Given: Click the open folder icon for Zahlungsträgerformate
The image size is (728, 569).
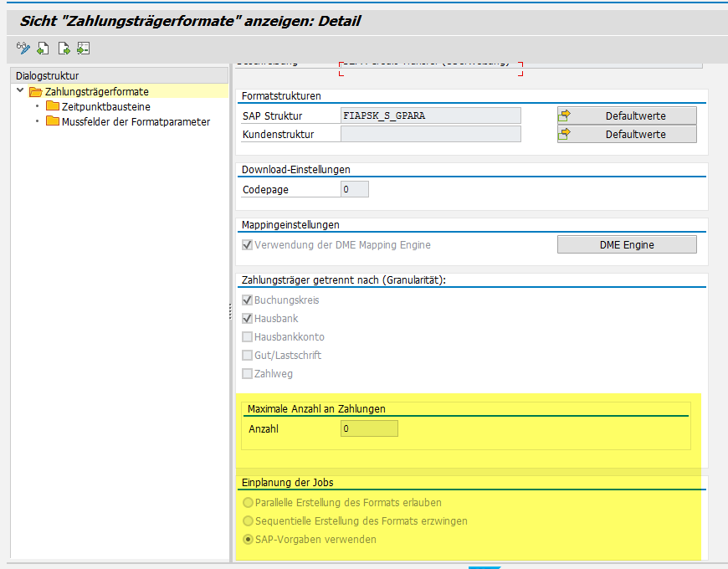Looking at the screenshot, I should click(35, 91).
